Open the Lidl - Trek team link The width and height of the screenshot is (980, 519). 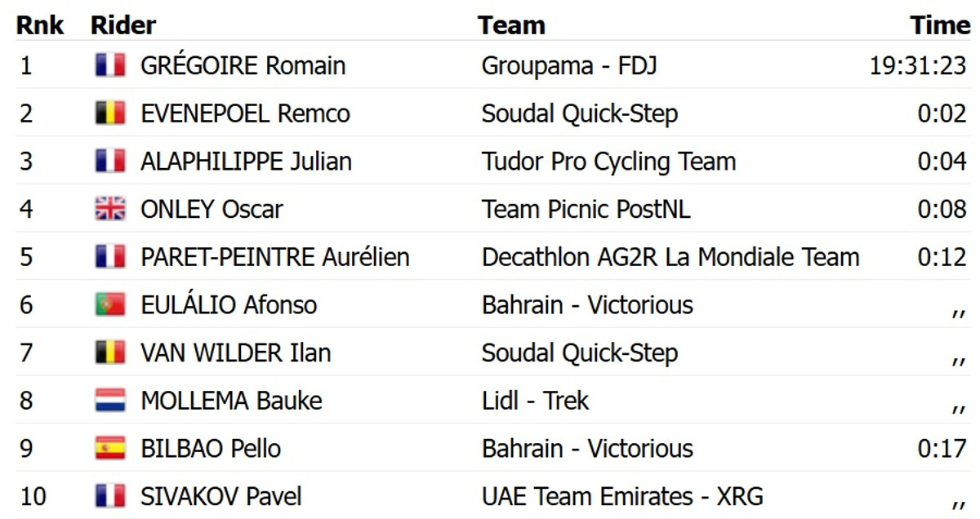(535, 401)
